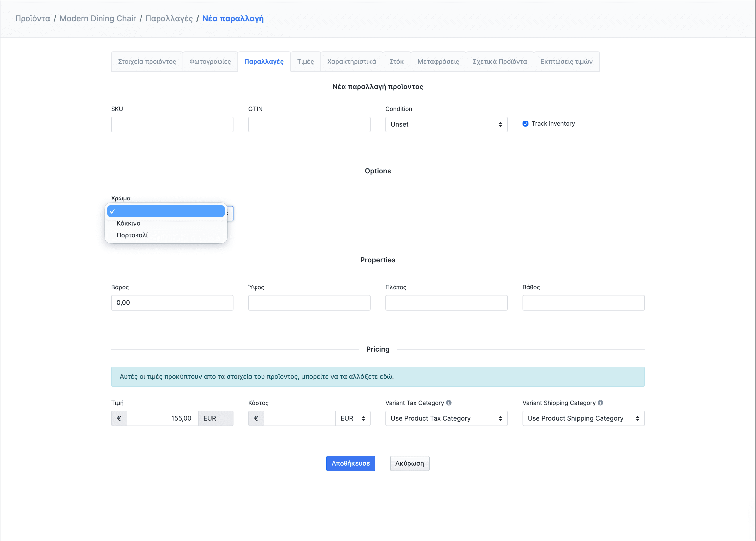Screen dimensions: 756x541
Task: Click the euro symbol in the Τιμή field
Action: tap(119, 418)
